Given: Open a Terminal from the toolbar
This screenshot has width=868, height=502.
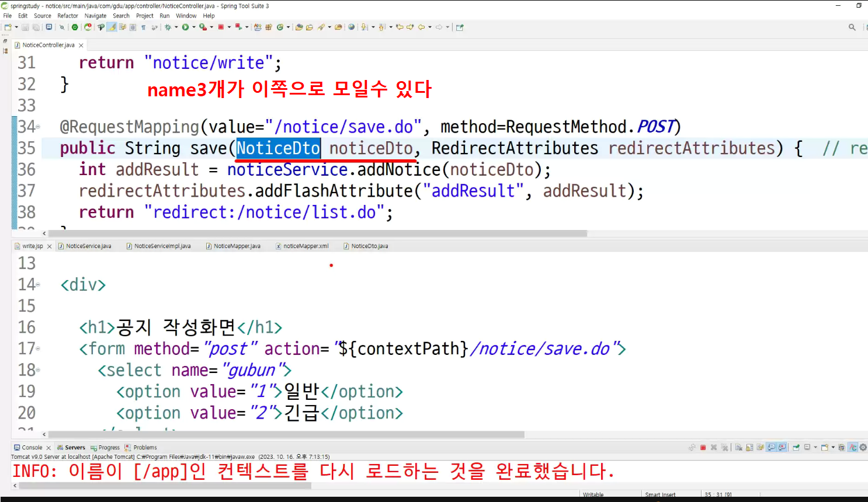Looking at the screenshot, I should click(x=48, y=27).
